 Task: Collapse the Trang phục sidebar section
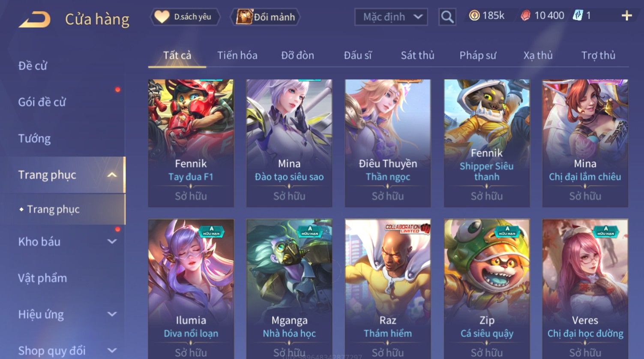tap(112, 175)
